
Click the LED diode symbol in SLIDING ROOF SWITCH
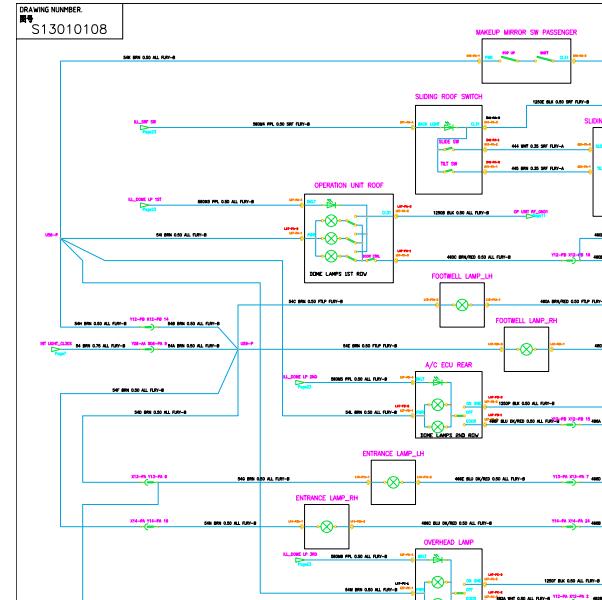click(448, 126)
